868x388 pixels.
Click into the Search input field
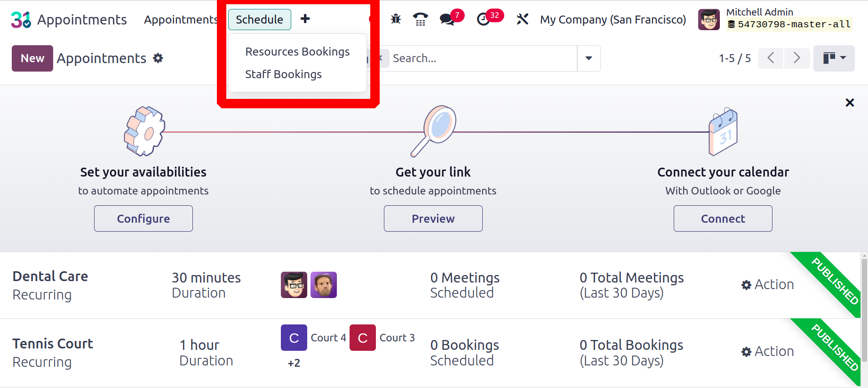(483, 58)
